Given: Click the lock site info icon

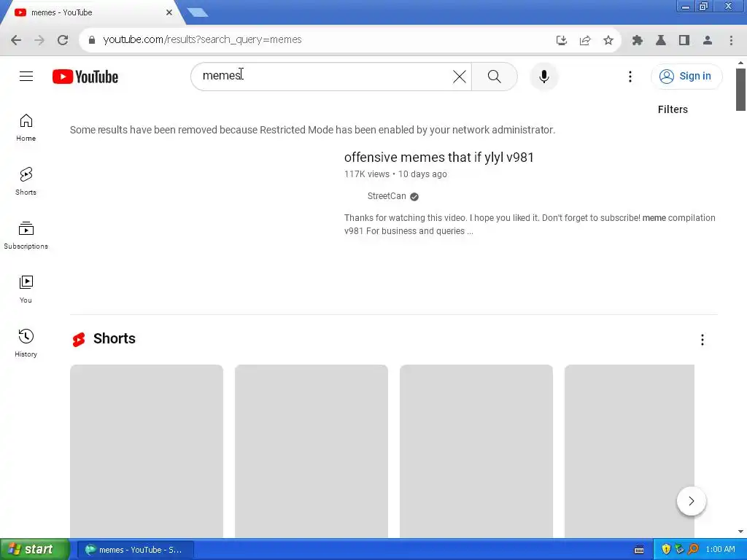Looking at the screenshot, I should (92, 40).
